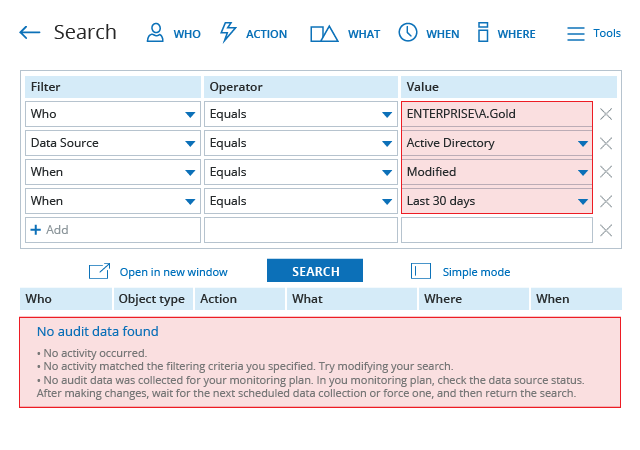Open the Tools hamburger menu

[x=576, y=34]
